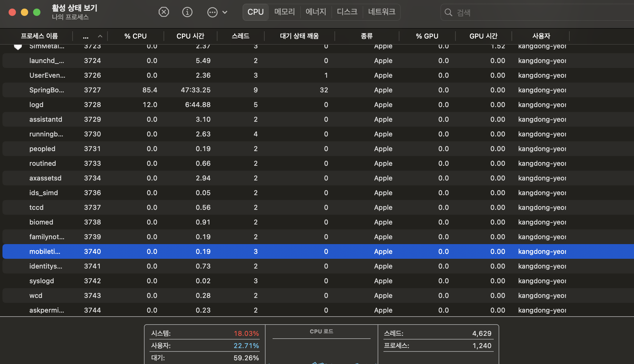The width and height of the screenshot is (634, 364).
Task: Sort by 프로세스 이름 column header
Action: point(39,36)
